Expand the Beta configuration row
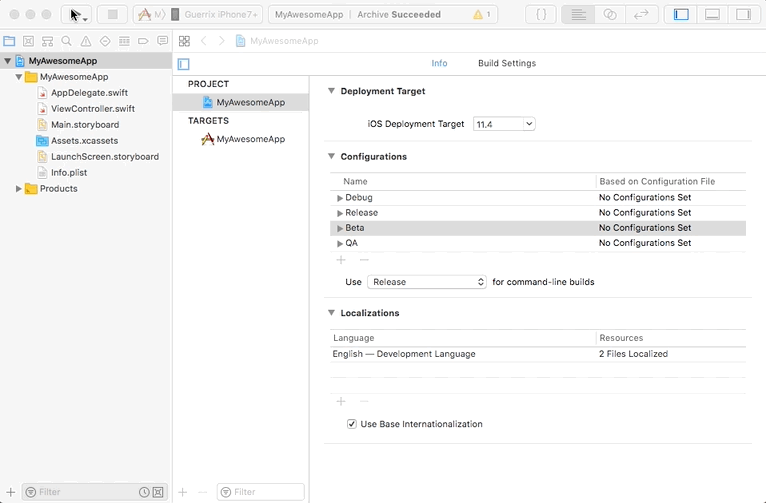The image size is (766, 503). [x=340, y=228]
